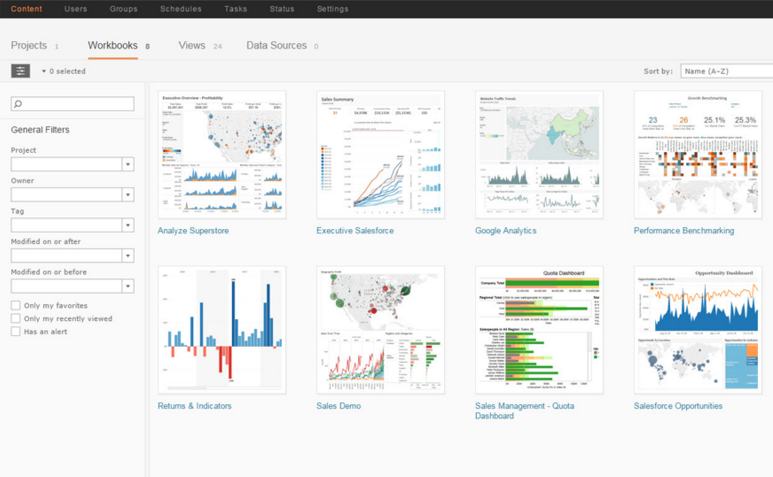The width and height of the screenshot is (773, 477).
Task: Expand the Project filter dropdown
Action: 128,164
